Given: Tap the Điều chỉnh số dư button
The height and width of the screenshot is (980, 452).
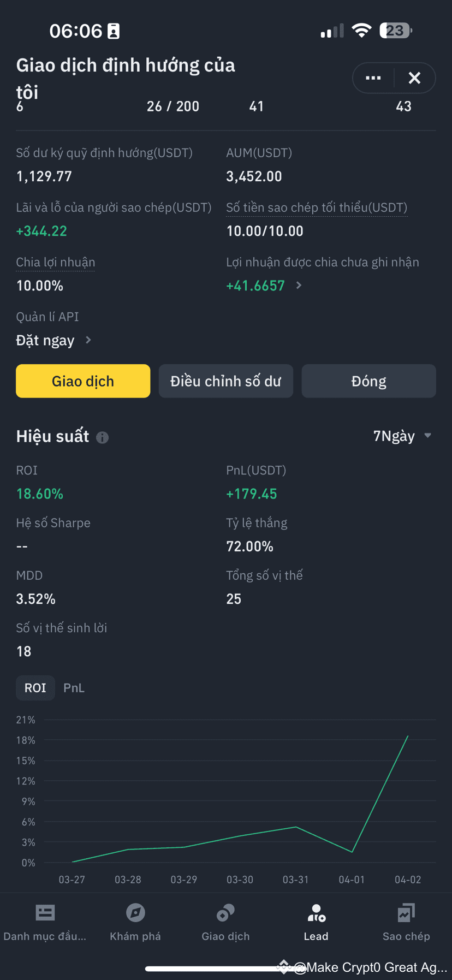Looking at the screenshot, I should [226, 381].
